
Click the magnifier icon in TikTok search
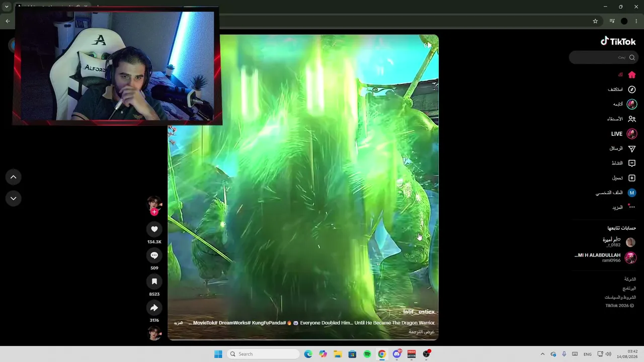pos(632,57)
